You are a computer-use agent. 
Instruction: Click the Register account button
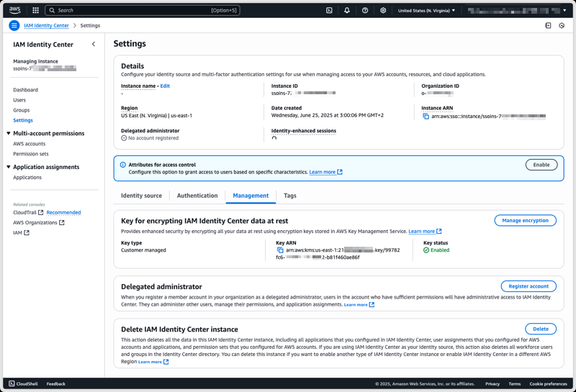pyautogui.click(x=528, y=286)
